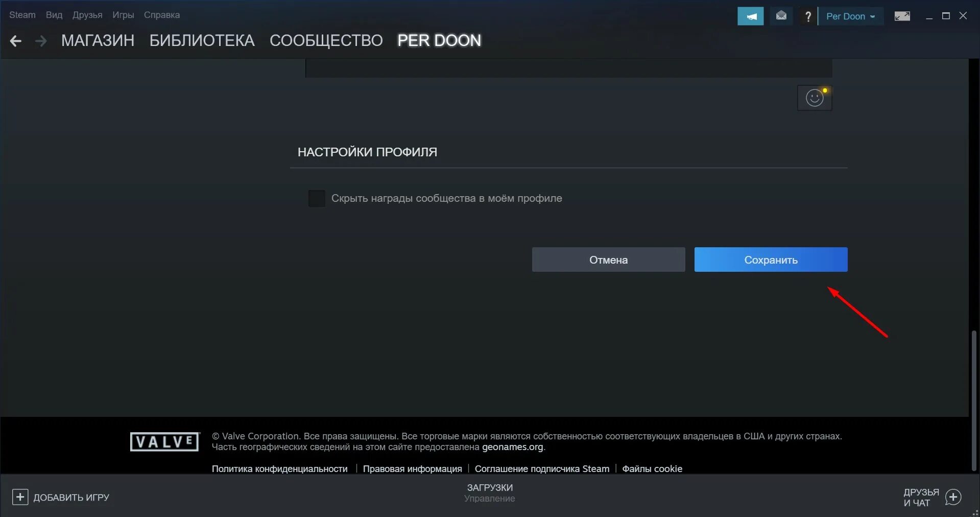Viewport: 980px width, 517px height.
Task: Click inside the summary text box
Action: [568, 68]
